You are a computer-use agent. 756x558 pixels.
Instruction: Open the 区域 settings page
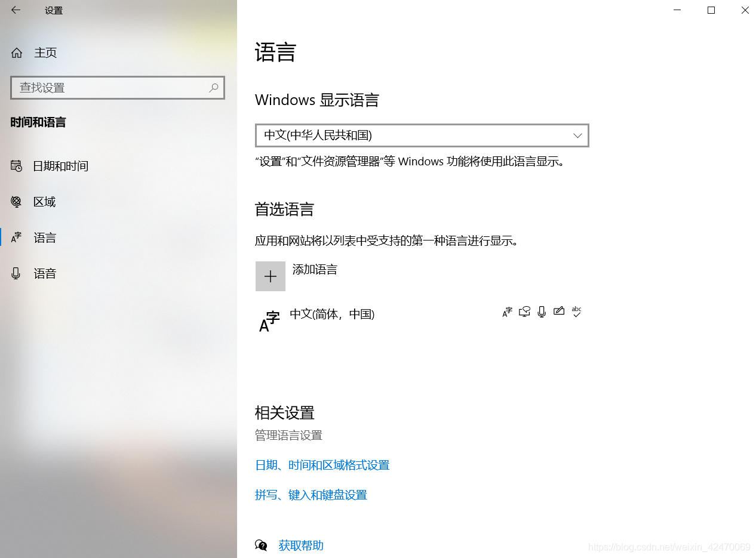tap(118, 202)
